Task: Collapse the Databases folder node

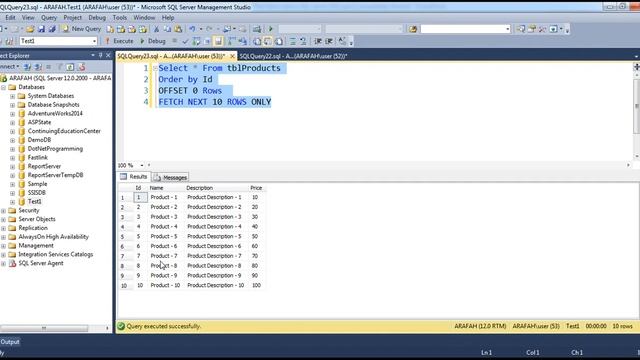Action: click(3, 87)
